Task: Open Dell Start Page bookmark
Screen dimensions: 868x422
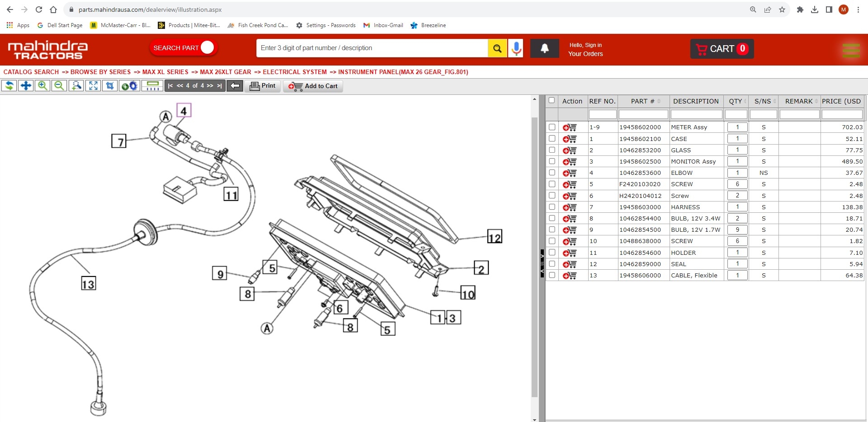Action: (60, 25)
